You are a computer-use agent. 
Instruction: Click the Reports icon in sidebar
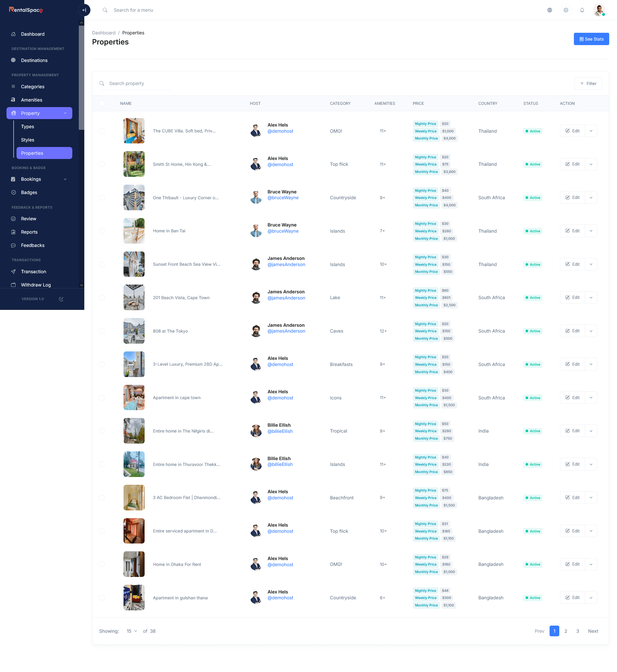point(13,232)
